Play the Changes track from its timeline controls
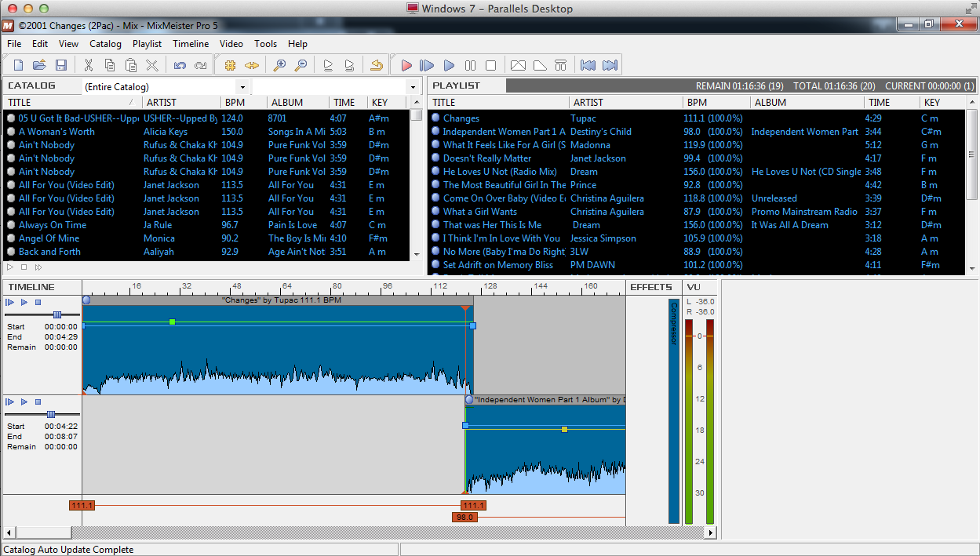The height and width of the screenshot is (556, 980). point(24,302)
